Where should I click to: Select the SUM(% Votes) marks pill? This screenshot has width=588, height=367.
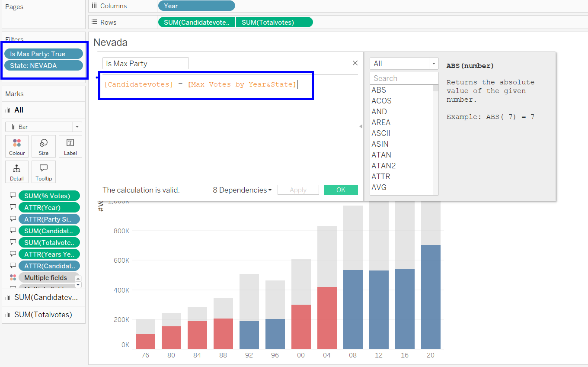click(49, 196)
